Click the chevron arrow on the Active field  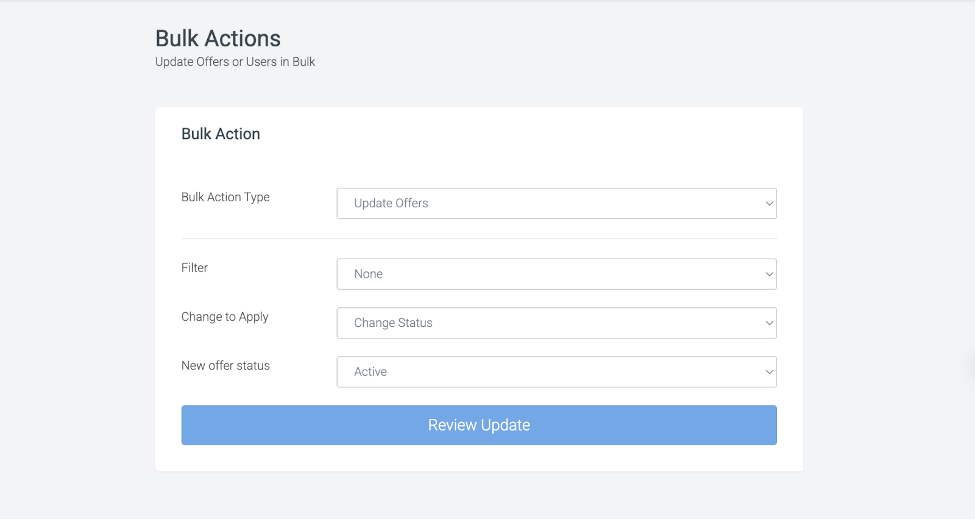(768, 372)
